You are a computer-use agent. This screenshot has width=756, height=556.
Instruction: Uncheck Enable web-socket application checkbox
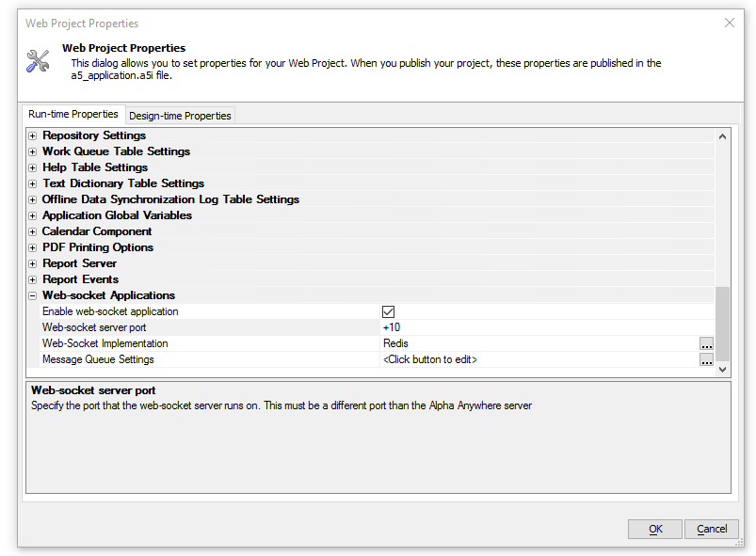388,311
